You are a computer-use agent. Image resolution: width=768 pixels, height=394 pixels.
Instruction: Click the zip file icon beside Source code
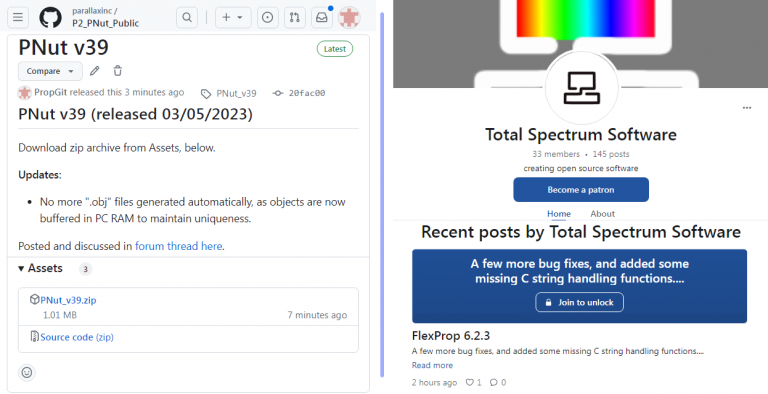click(34, 336)
